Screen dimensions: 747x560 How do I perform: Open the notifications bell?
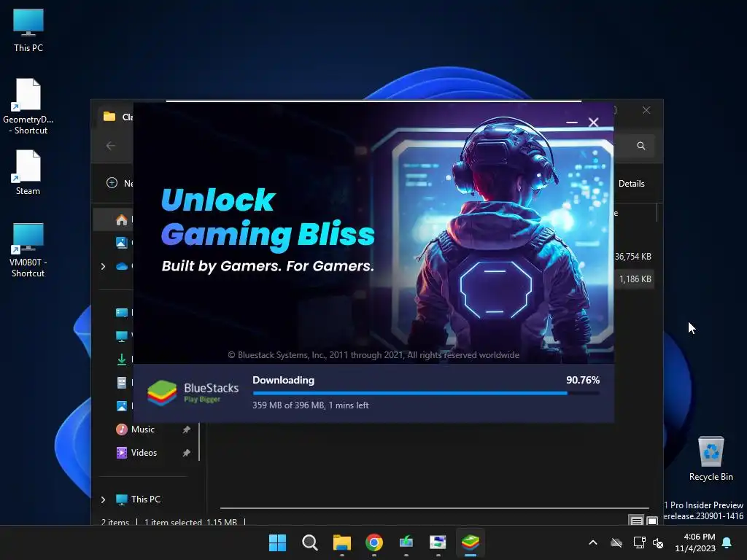click(x=727, y=542)
